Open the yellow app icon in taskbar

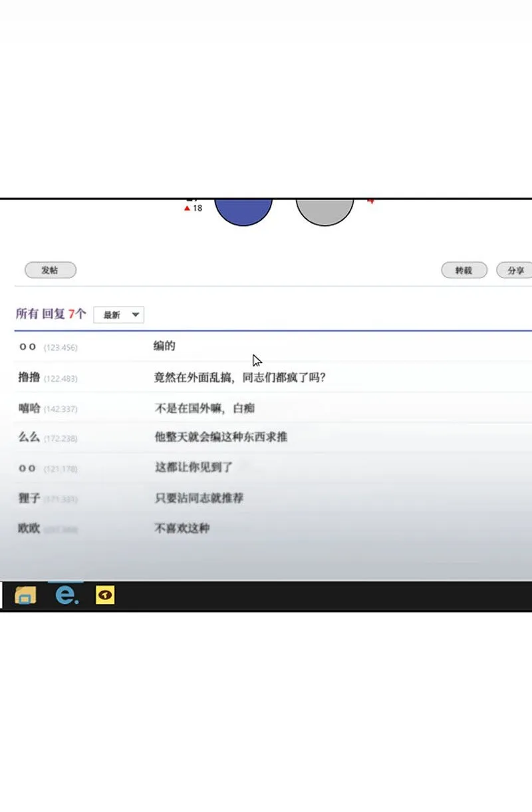pyautogui.click(x=105, y=595)
